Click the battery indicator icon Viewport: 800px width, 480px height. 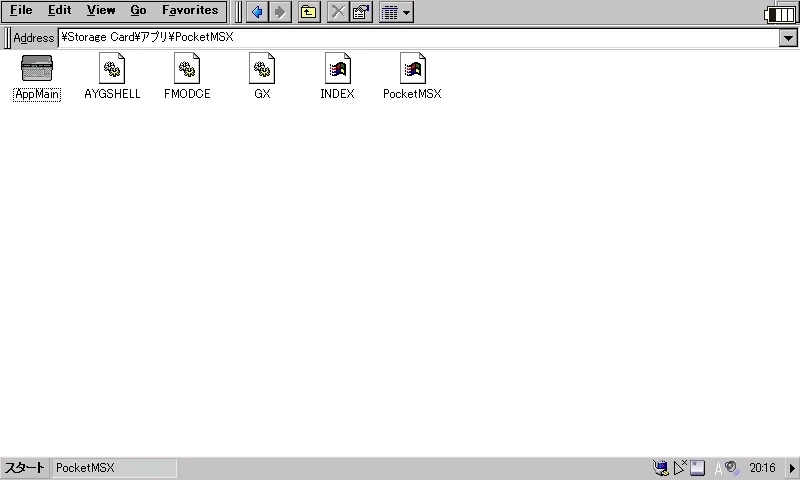point(781,14)
